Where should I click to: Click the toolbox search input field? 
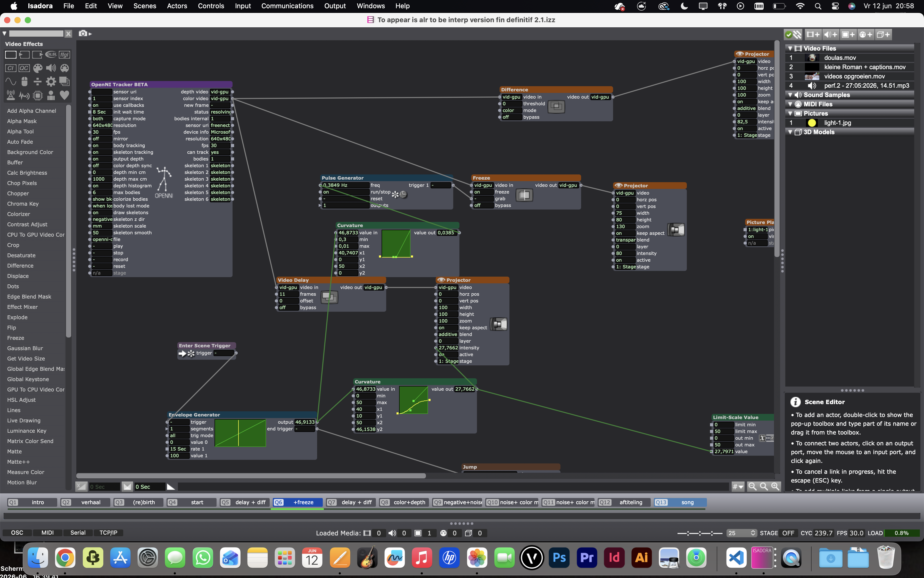pyautogui.click(x=36, y=34)
